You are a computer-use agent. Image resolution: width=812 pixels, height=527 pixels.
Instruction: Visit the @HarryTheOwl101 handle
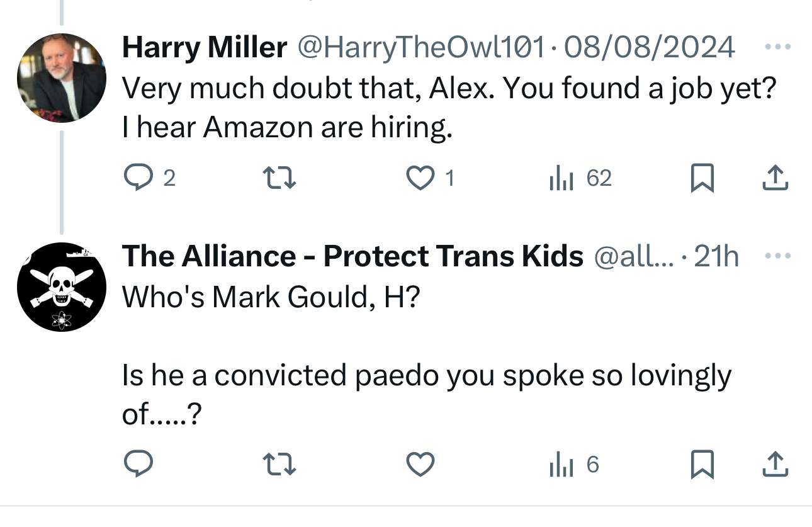point(420,47)
